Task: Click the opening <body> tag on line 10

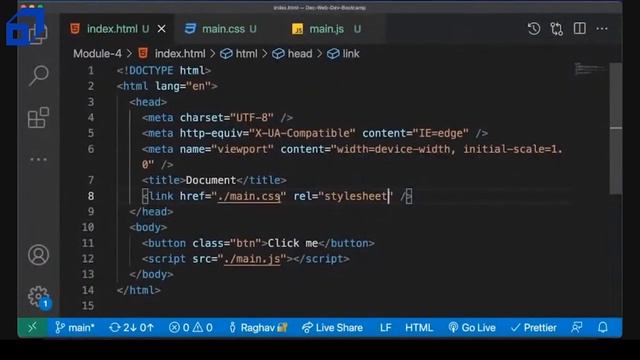Action: [x=148, y=227]
